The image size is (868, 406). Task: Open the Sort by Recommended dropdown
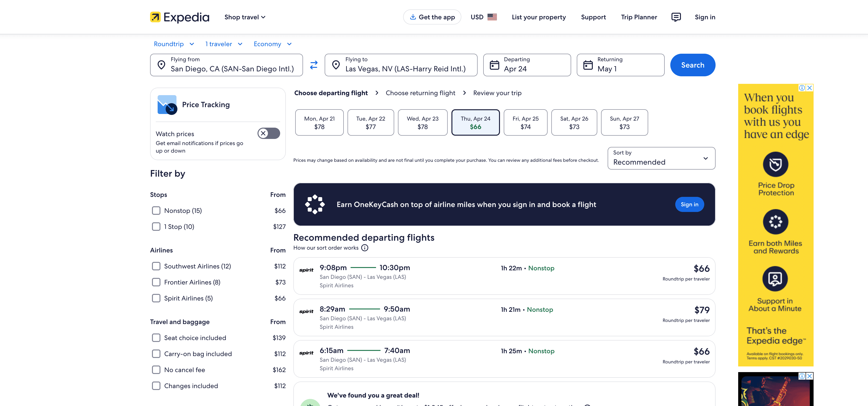(661, 158)
